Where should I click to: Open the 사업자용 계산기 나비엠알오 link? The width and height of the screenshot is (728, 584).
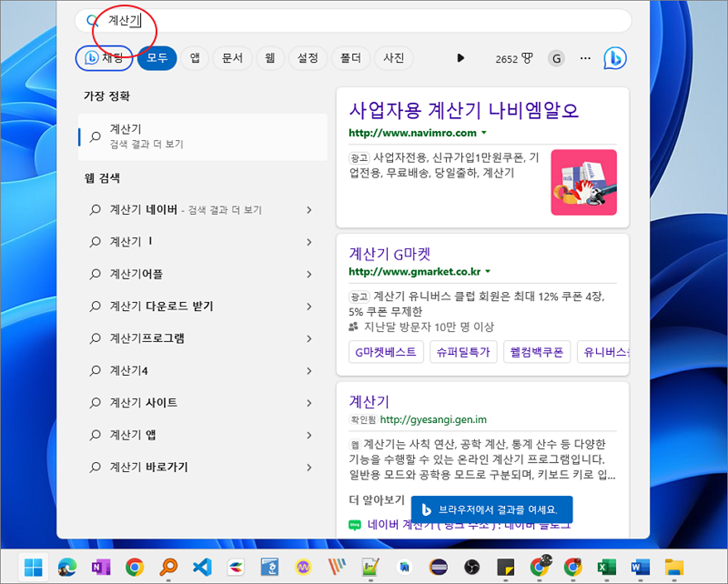464,110
